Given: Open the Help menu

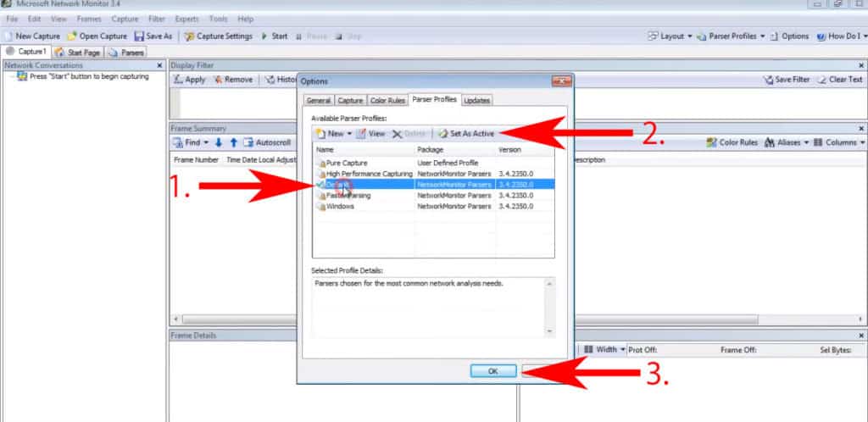Looking at the screenshot, I should tap(245, 19).
